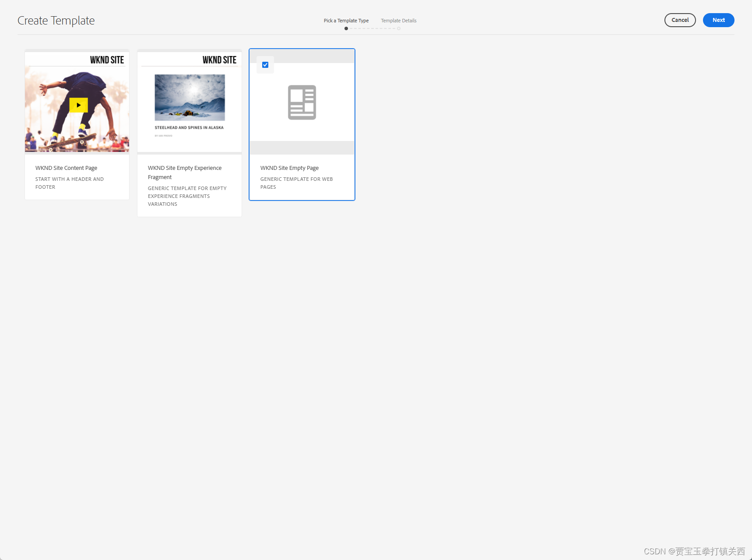Uncheck the WKND Site Empty Page checkbox
This screenshot has height=560, width=752.
265,65
